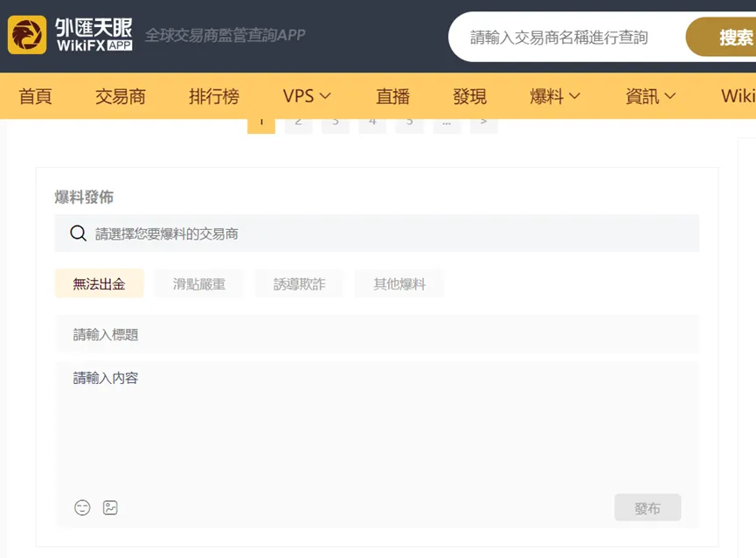
Task: Expand the 爆料 dropdown menu
Action: point(554,96)
